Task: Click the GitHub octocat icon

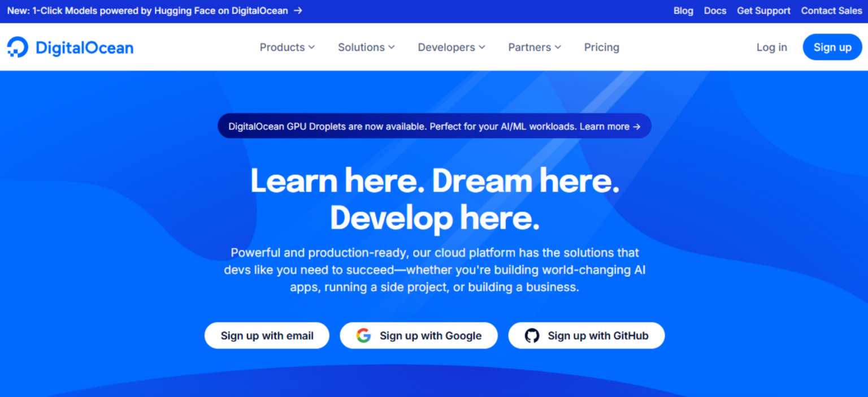Action: pos(532,335)
